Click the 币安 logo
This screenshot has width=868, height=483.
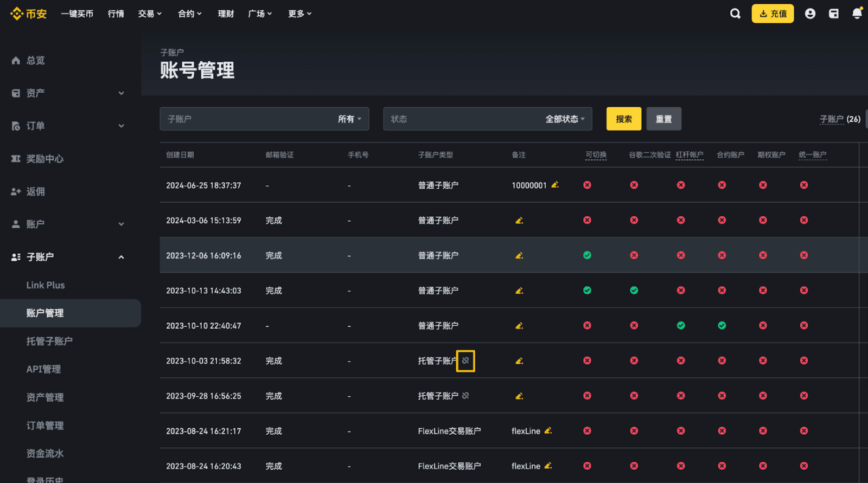[x=29, y=14]
